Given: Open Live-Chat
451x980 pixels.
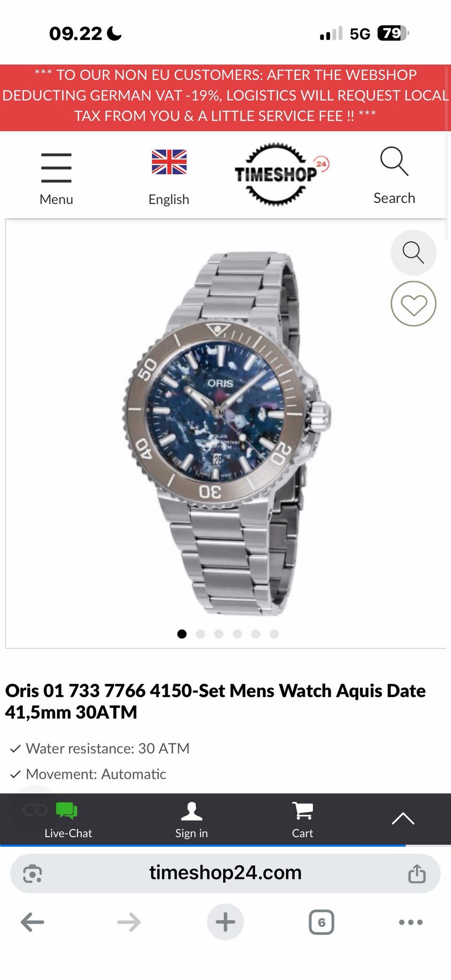Looking at the screenshot, I should [x=68, y=820].
